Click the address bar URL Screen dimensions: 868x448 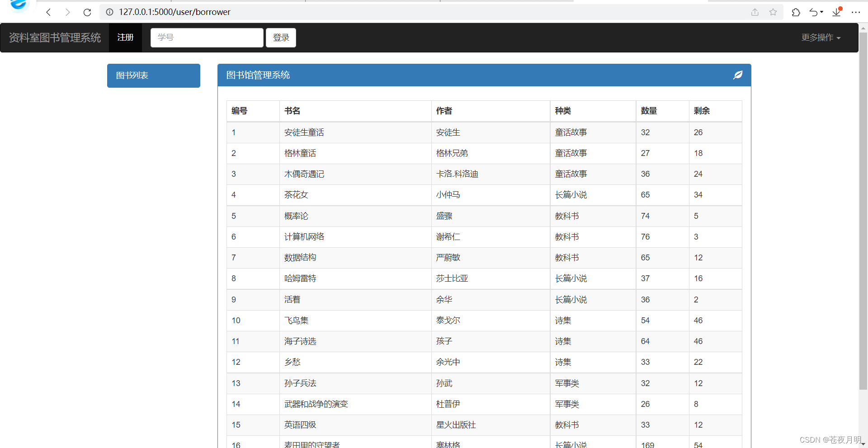175,12
